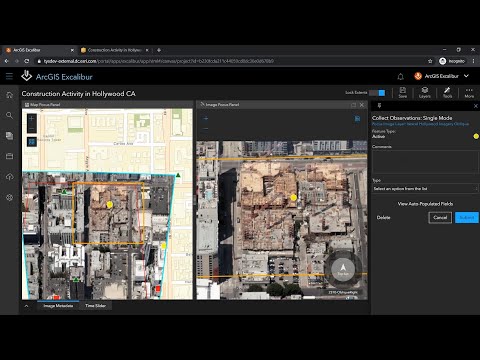Toggle the Lock Extents switch
This screenshot has height=360, width=480.
pyautogui.click(x=377, y=93)
